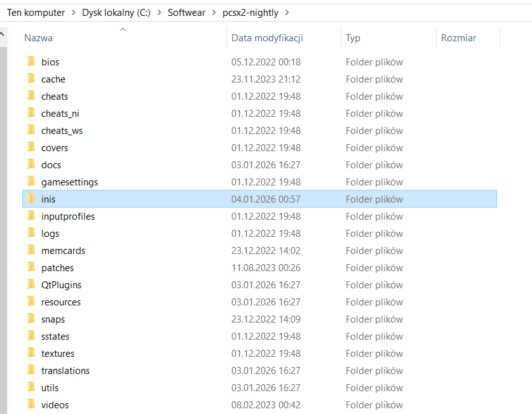This screenshot has width=532, height=414.
Task: Select the utils folder icon
Action: pos(31,387)
